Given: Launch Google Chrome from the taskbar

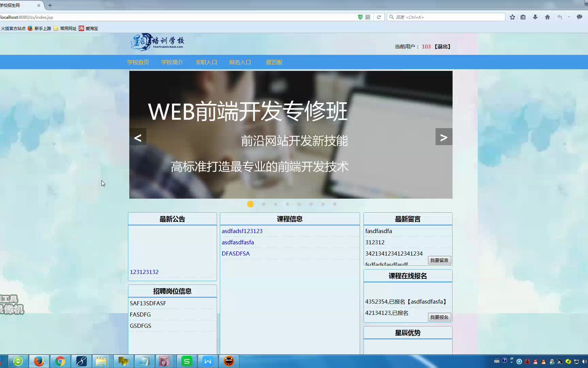Looking at the screenshot, I should [x=60, y=361].
